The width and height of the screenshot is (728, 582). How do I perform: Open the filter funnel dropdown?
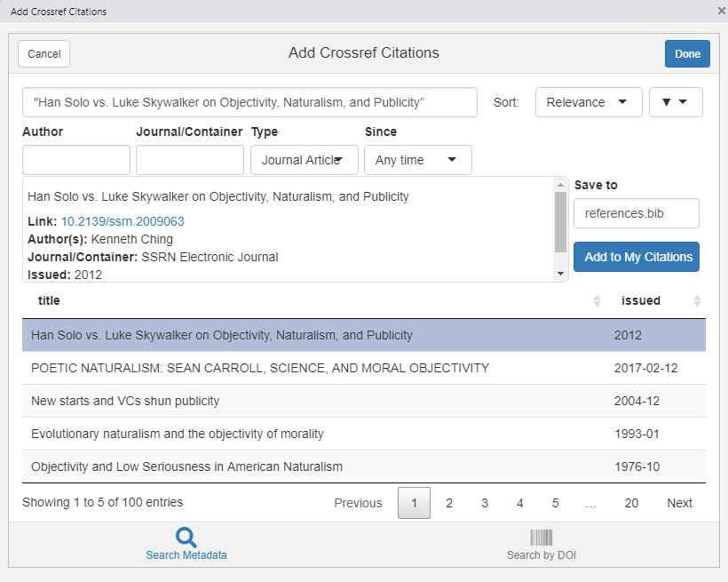676,102
